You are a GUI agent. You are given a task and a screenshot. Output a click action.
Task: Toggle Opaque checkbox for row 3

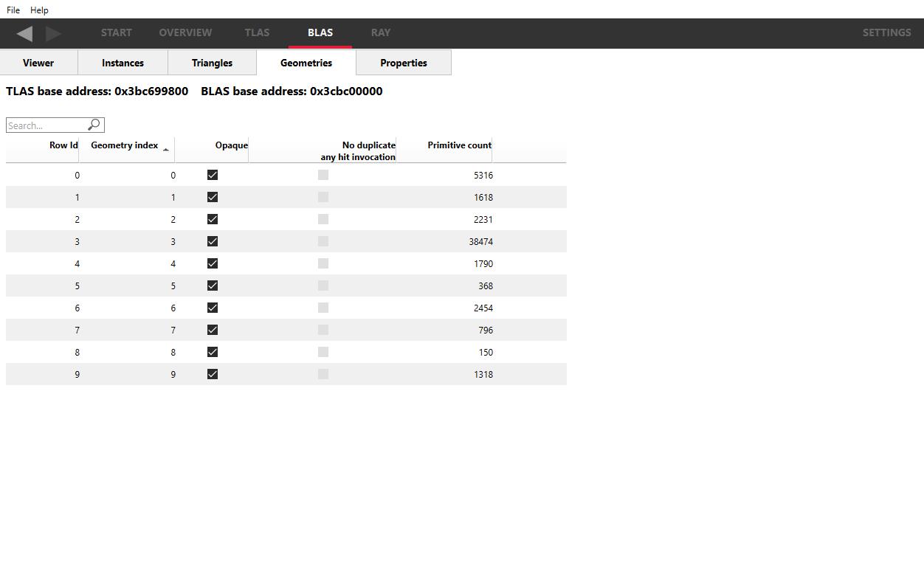[x=213, y=241]
